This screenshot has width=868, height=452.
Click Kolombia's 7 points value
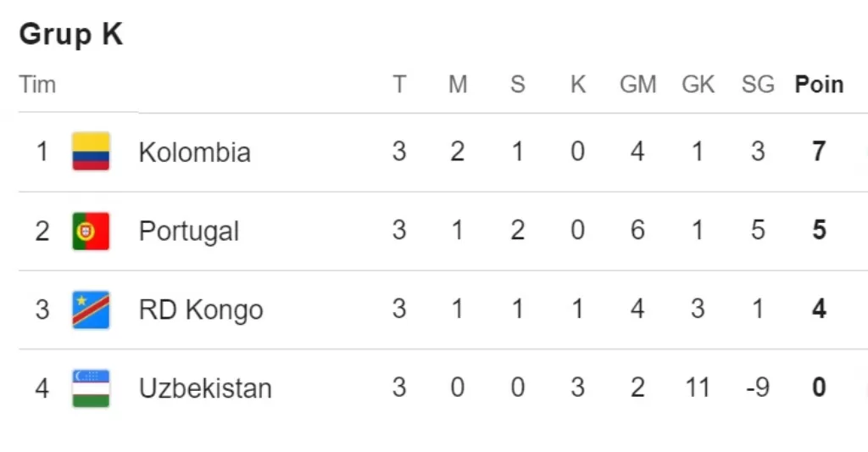(x=820, y=152)
